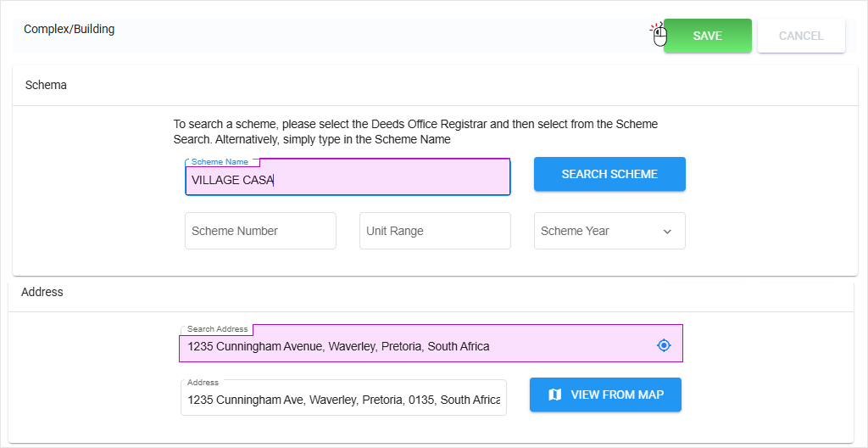Image resolution: width=868 pixels, height=448 pixels.
Task: Select the Scheme Number input field
Action: (x=260, y=231)
